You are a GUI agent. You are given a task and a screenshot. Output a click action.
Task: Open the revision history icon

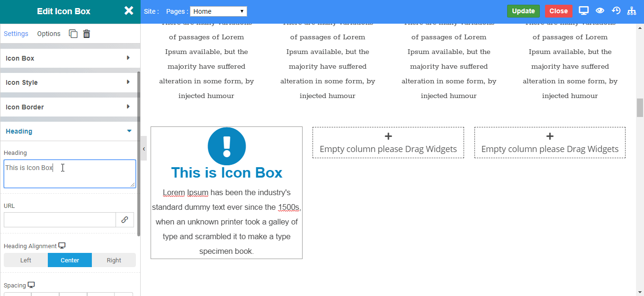(x=616, y=10)
